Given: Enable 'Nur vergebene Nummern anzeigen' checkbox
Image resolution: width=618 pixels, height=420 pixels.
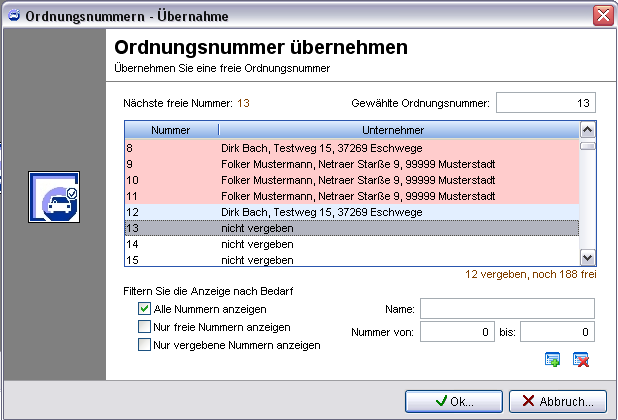Looking at the screenshot, I should pyautogui.click(x=145, y=345).
